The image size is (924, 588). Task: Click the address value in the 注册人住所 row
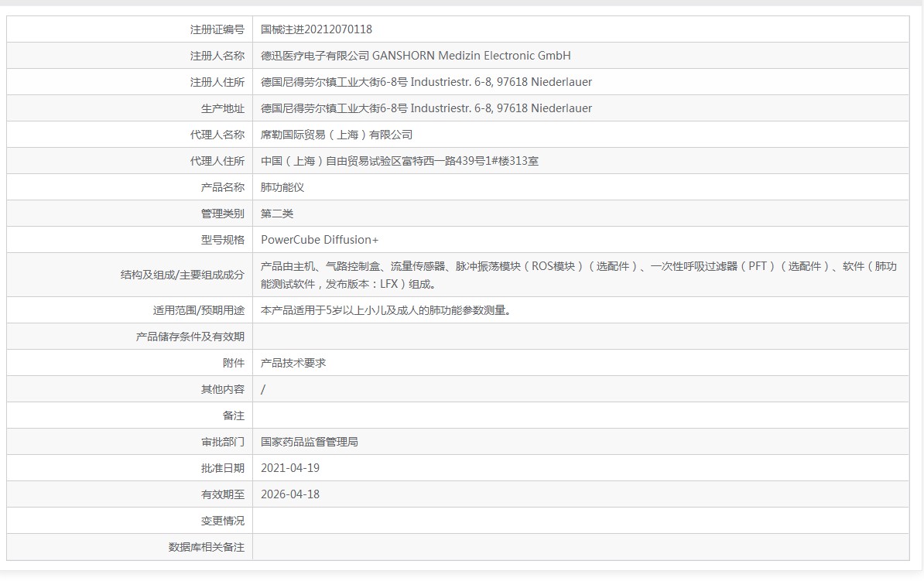click(x=426, y=82)
